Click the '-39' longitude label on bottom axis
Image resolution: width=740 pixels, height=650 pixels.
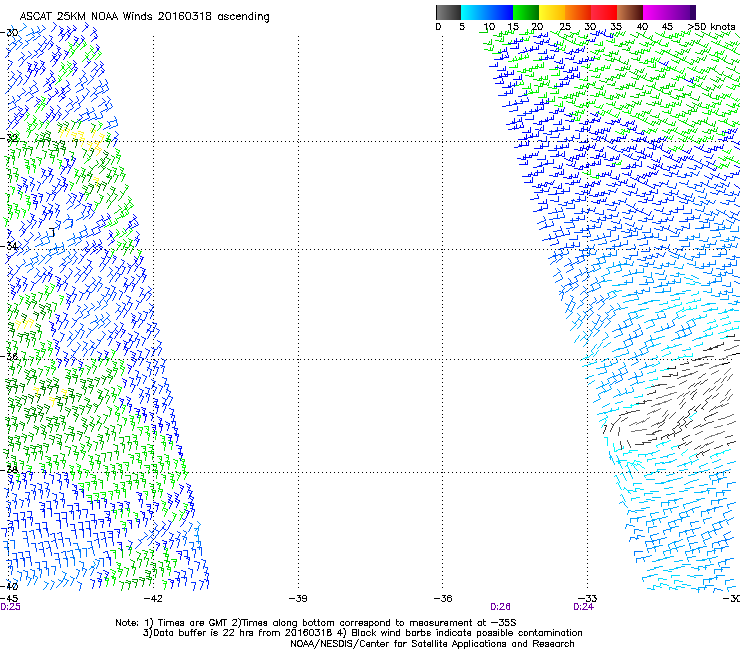[298, 599]
